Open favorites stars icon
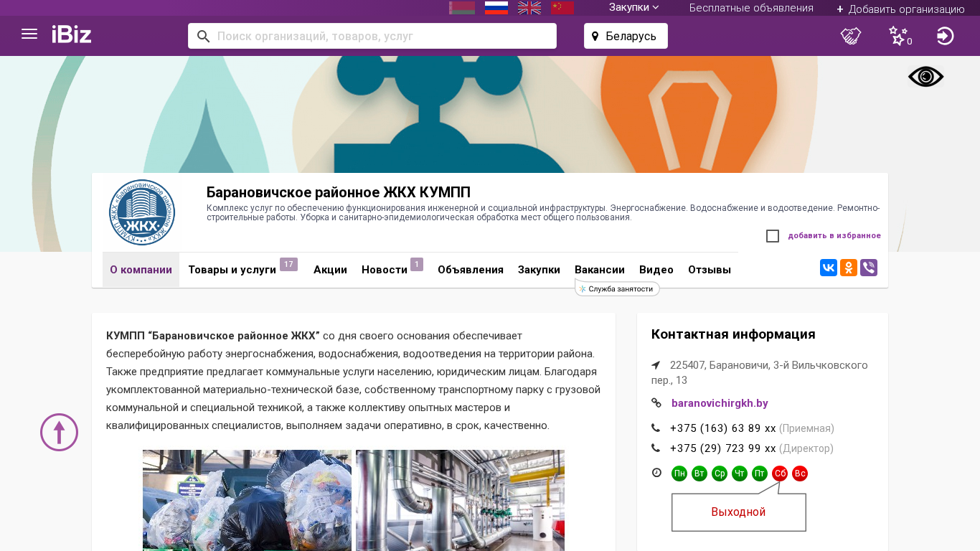Screen dimensions: 980x551 [900, 36]
